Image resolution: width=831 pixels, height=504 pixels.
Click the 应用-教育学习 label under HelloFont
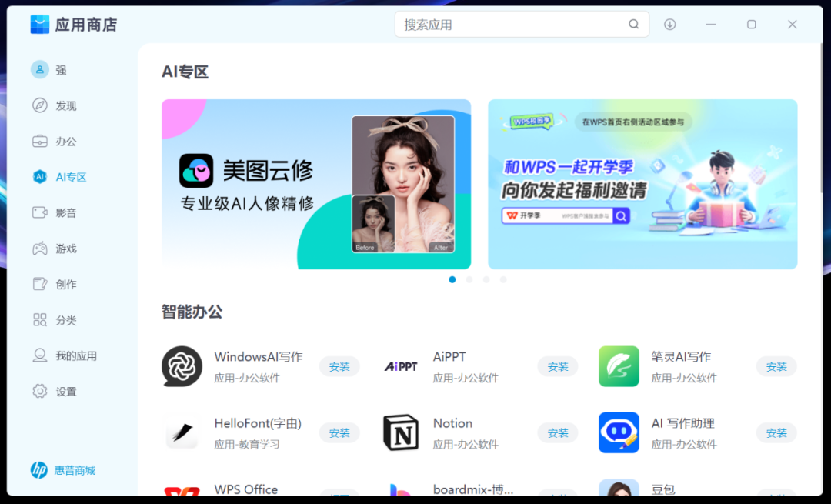click(x=247, y=444)
